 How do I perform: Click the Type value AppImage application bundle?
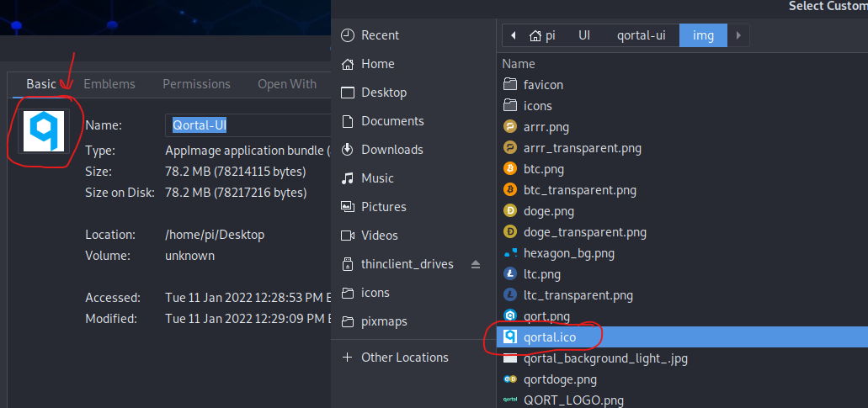[x=248, y=151]
